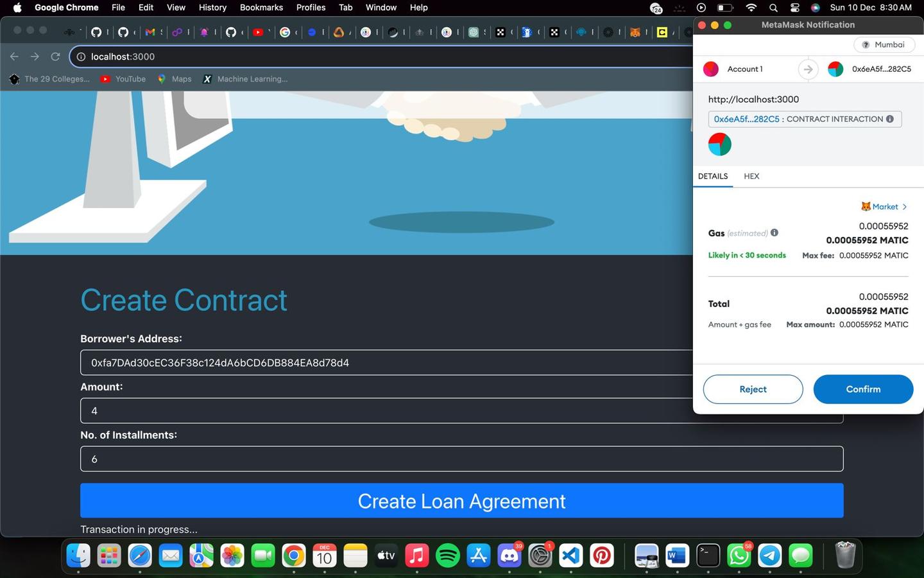The height and width of the screenshot is (578, 924).
Task: Click contract interaction info icon
Action: (890, 119)
